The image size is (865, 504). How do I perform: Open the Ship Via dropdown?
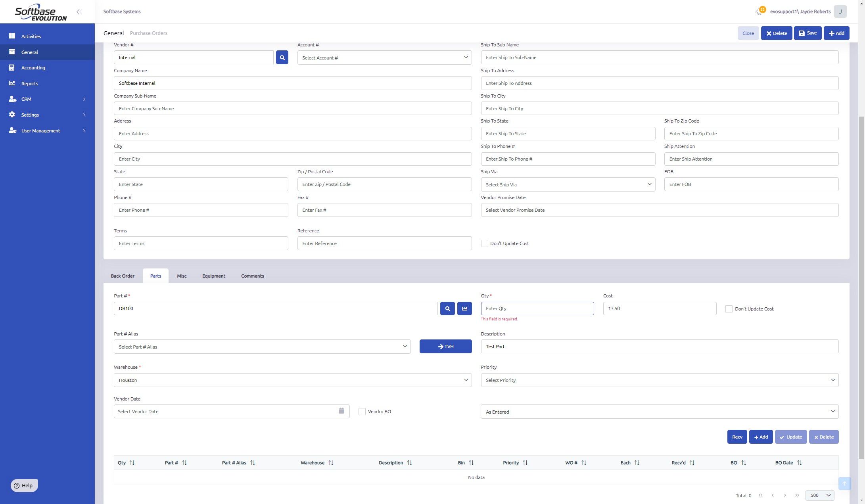pyautogui.click(x=568, y=184)
